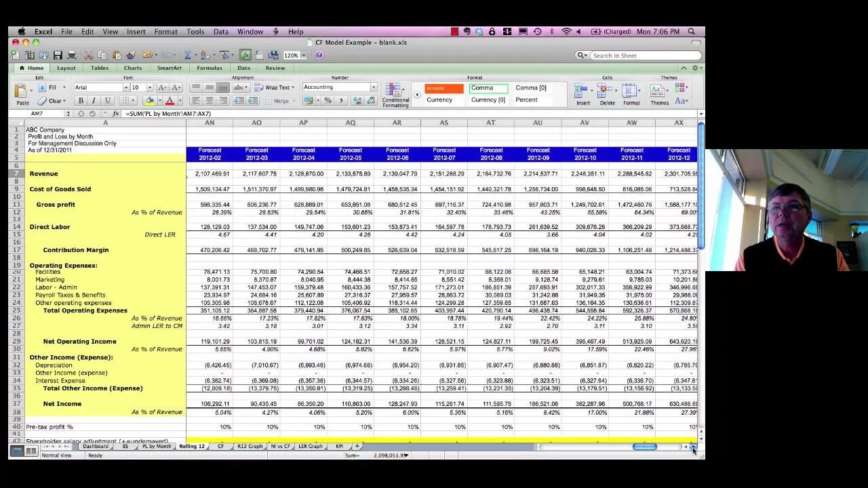Toggle Underline formatting
Screen dimensions: 868x488
click(x=106, y=100)
